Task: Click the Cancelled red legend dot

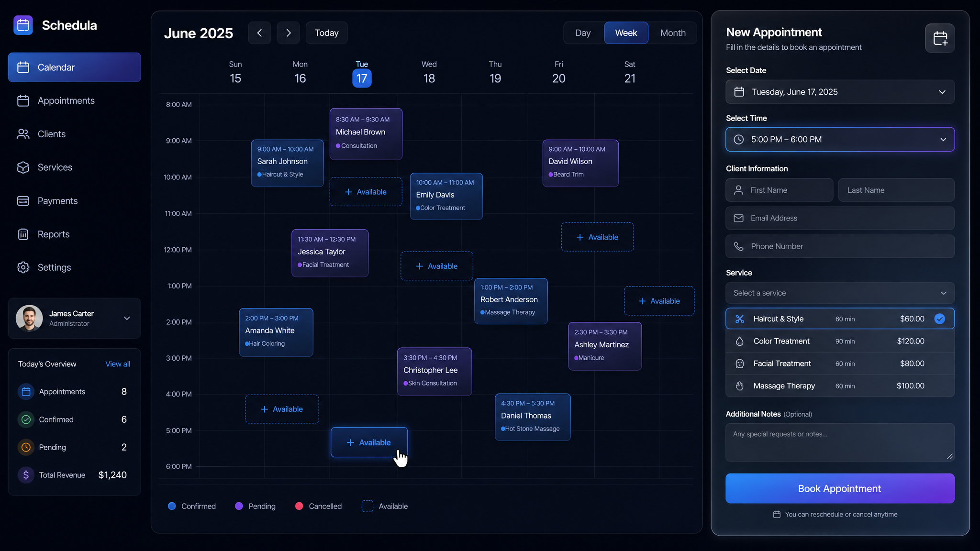Action: pyautogui.click(x=299, y=506)
